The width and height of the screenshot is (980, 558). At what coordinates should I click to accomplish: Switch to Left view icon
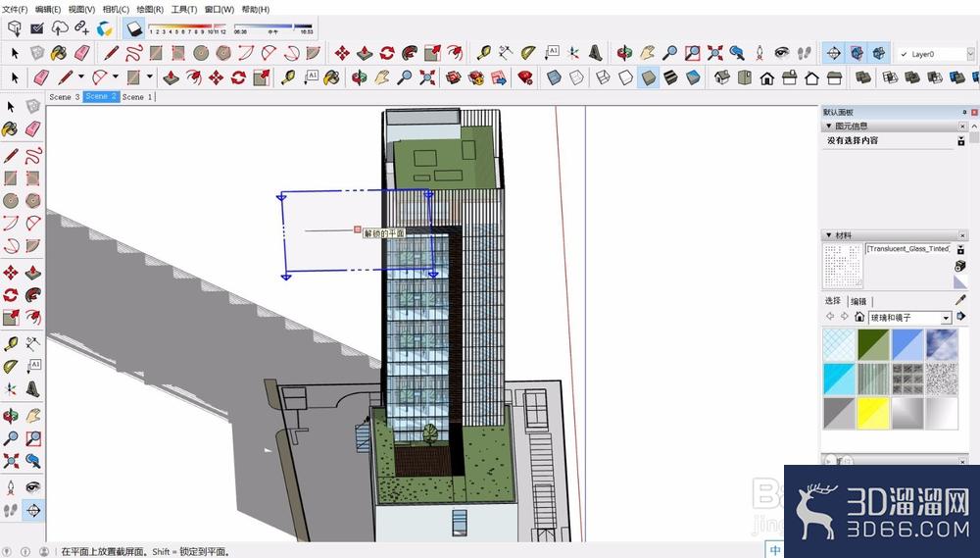pos(834,77)
